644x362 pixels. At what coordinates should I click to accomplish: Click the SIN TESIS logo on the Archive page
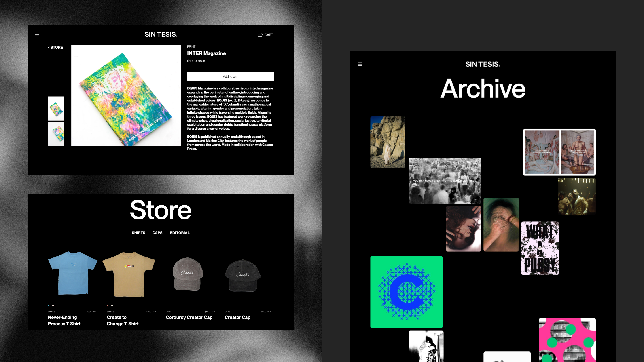coord(483,64)
